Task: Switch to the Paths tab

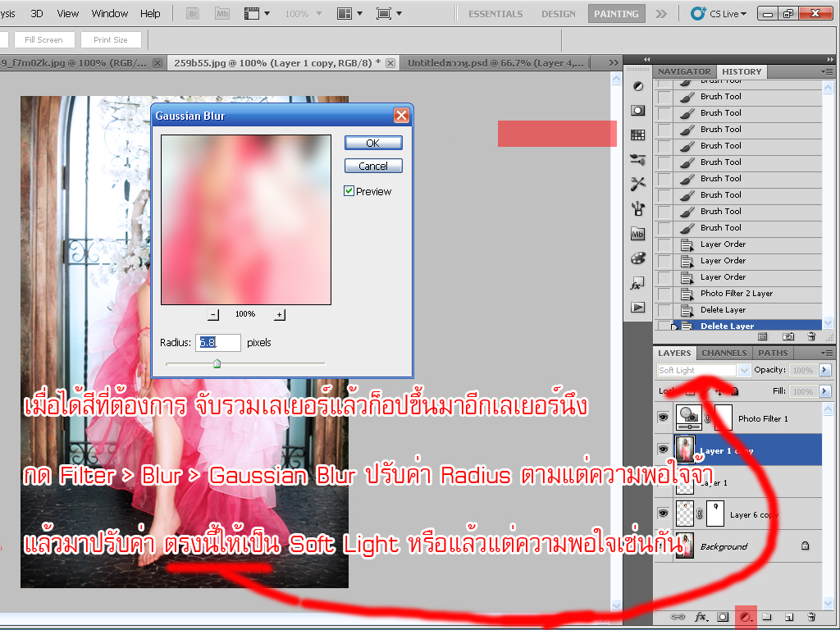Action: coord(773,353)
